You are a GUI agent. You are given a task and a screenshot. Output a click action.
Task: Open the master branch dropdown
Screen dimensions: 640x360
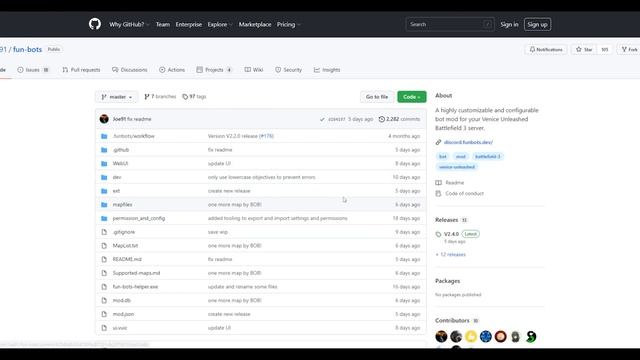pyautogui.click(x=116, y=97)
